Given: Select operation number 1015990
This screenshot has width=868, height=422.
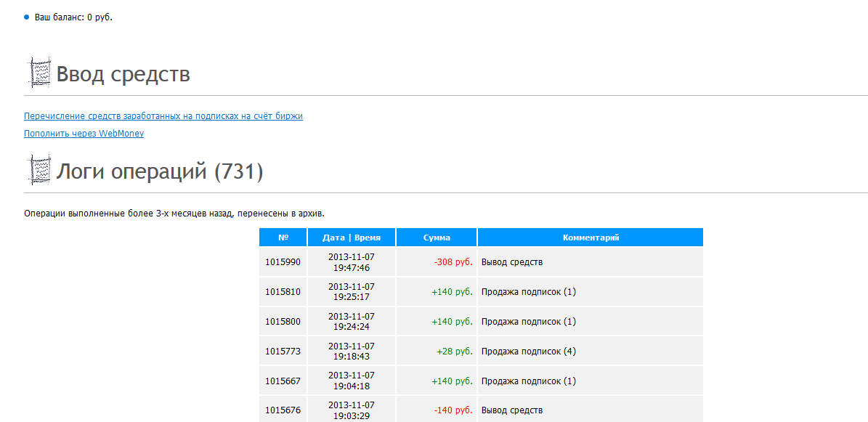Looking at the screenshot, I should [283, 262].
